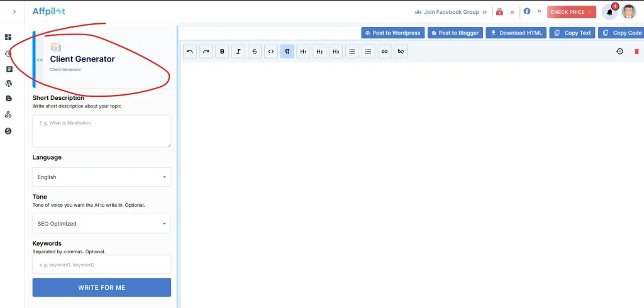This screenshot has height=308, width=644.
Task: Click Copy Code button
Action: 621,33
